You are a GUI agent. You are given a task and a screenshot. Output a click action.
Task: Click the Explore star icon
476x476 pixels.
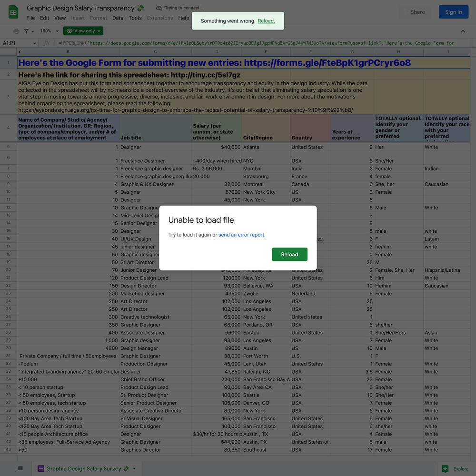[x=445, y=469]
